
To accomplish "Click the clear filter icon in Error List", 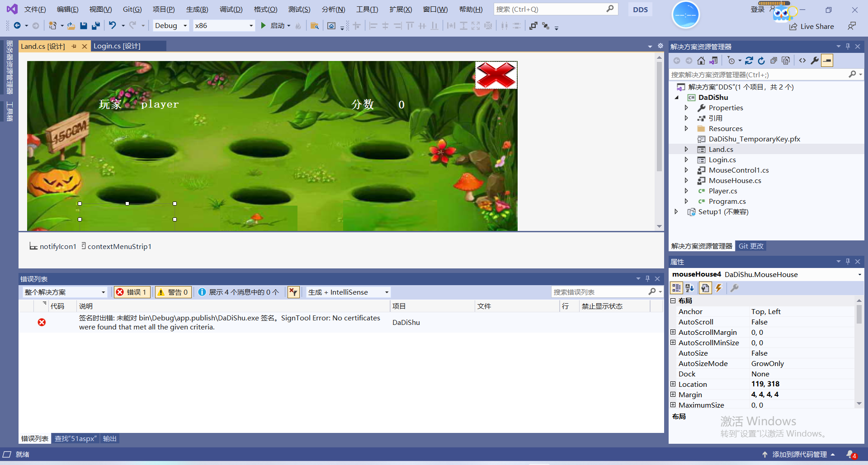I will pos(294,292).
